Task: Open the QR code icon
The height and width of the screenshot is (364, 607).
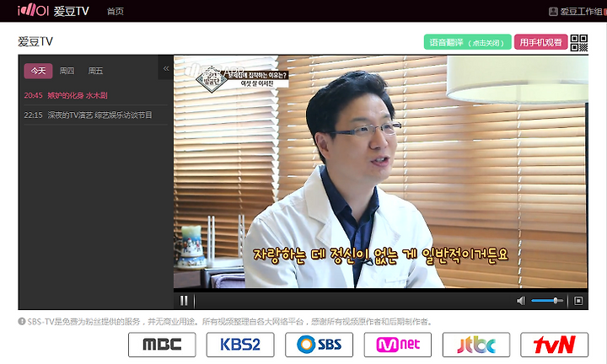Action: click(578, 42)
